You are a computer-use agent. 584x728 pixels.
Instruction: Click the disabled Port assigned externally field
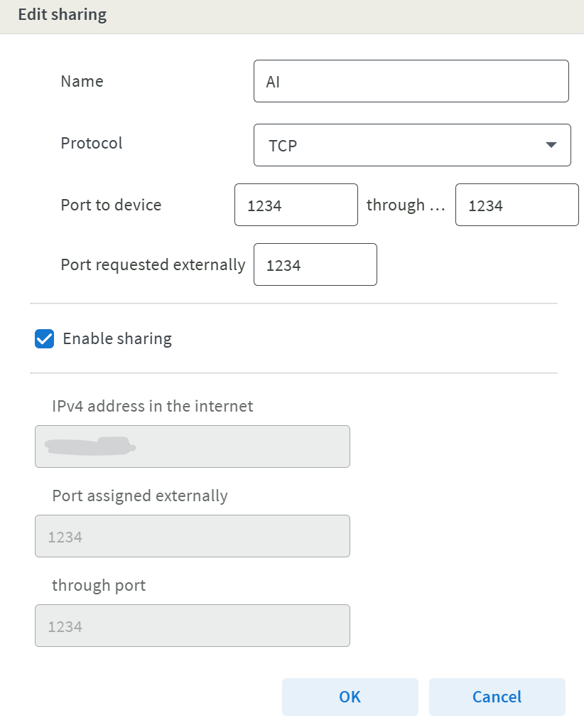192,536
